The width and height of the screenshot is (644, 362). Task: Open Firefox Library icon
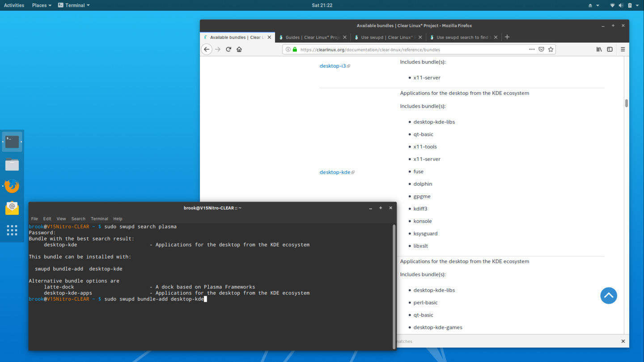[599, 50]
